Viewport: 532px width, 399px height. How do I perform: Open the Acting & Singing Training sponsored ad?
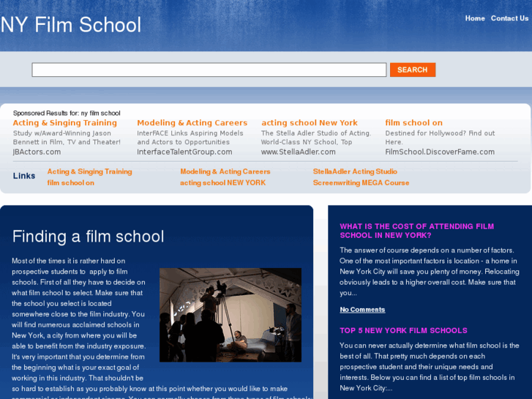pos(65,122)
